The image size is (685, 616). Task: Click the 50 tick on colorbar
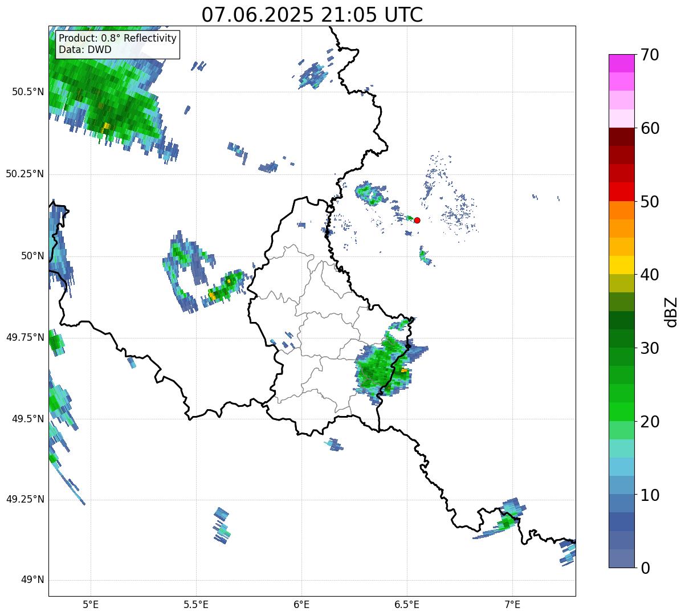tap(650, 202)
